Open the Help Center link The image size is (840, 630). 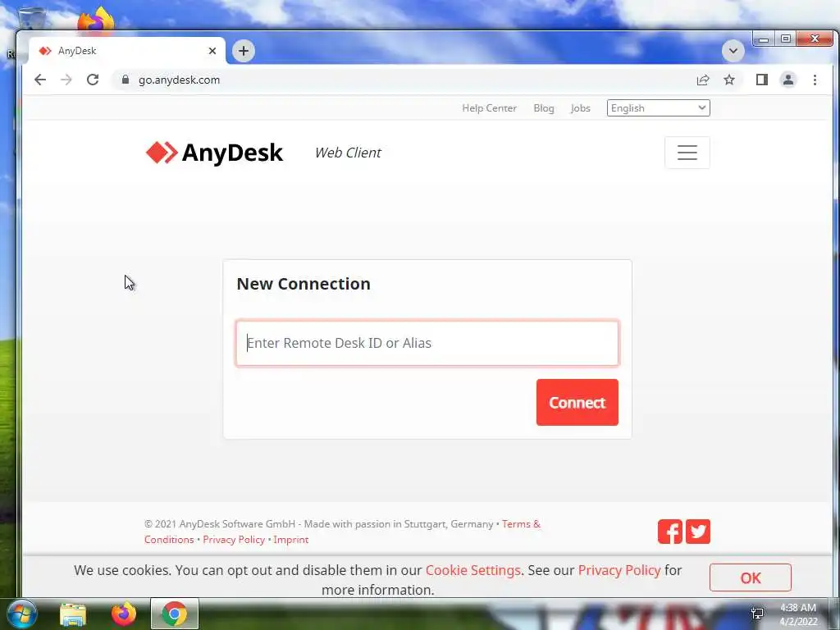tap(489, 108)
